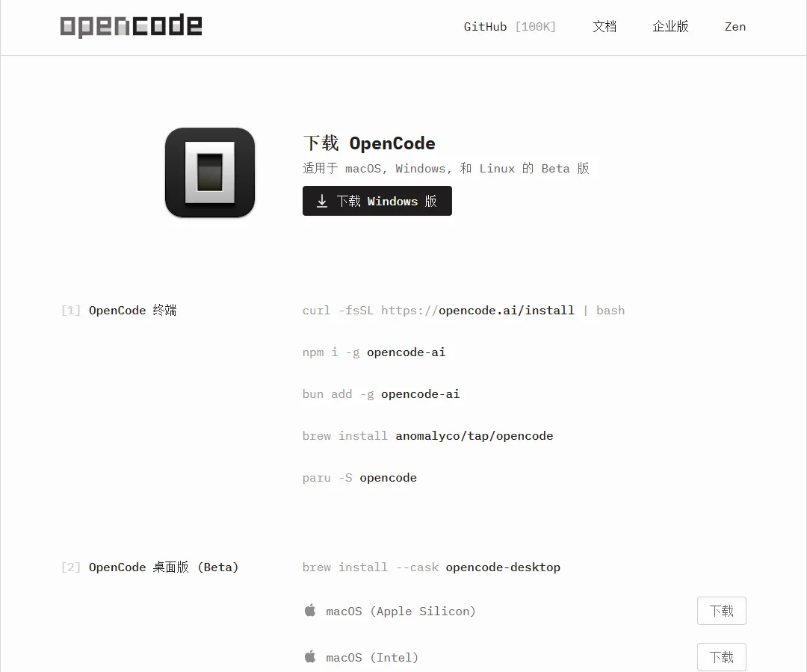Open the 文档 docs page

pos(605,27)
